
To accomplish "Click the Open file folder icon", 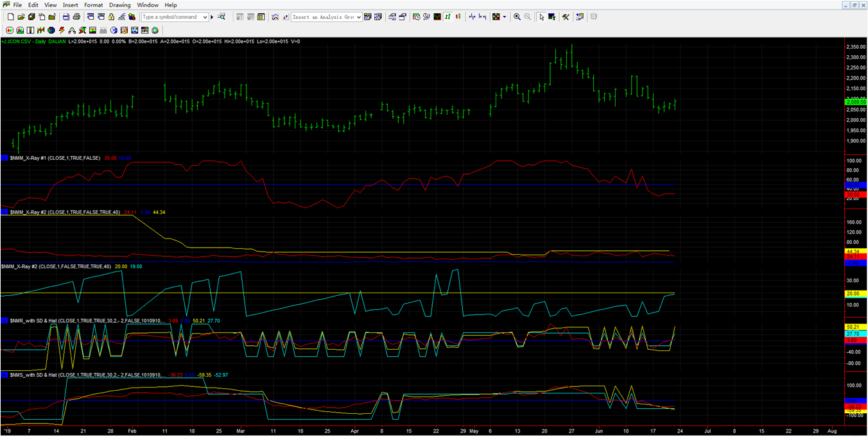I will pyautogui.click(x=21, y=17).
